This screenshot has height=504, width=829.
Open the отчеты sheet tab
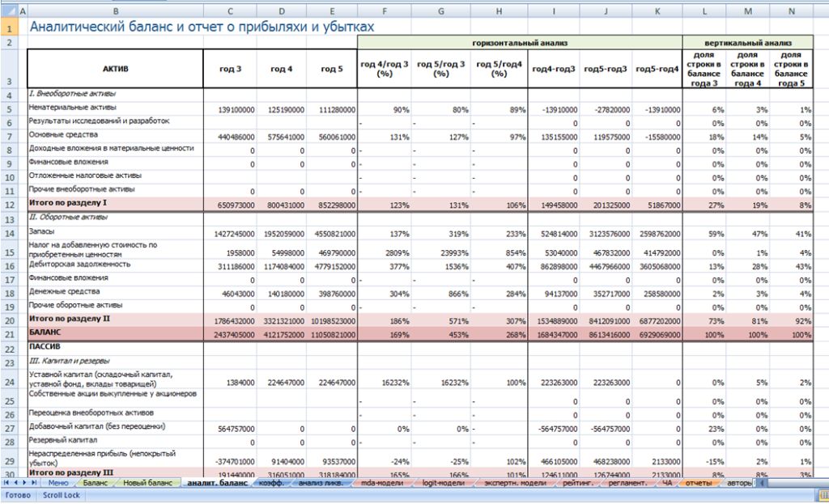[699, 482]
